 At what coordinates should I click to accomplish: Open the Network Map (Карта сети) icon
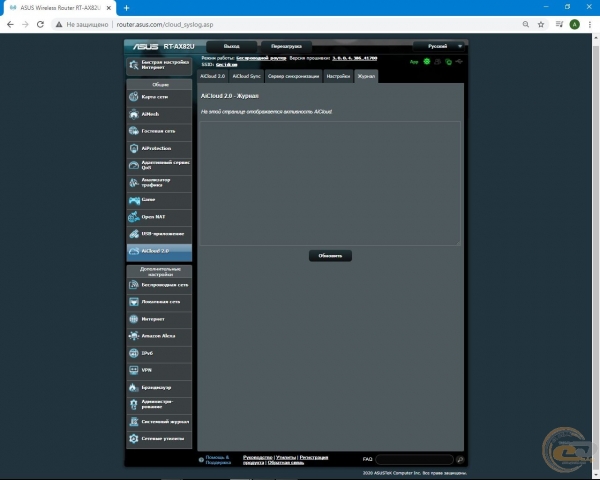tap(134, 97)
